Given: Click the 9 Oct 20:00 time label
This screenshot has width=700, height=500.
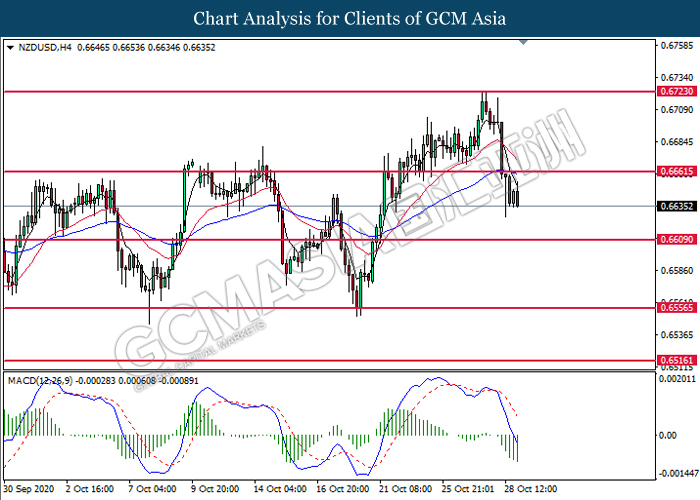Looking at the screenshot, I should [x=215, y=489].
